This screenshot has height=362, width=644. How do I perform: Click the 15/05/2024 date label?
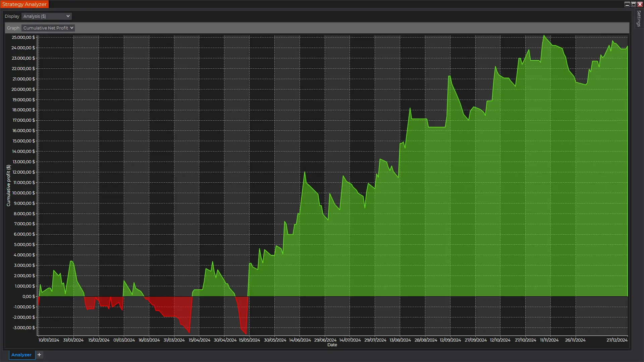(249, 340)
